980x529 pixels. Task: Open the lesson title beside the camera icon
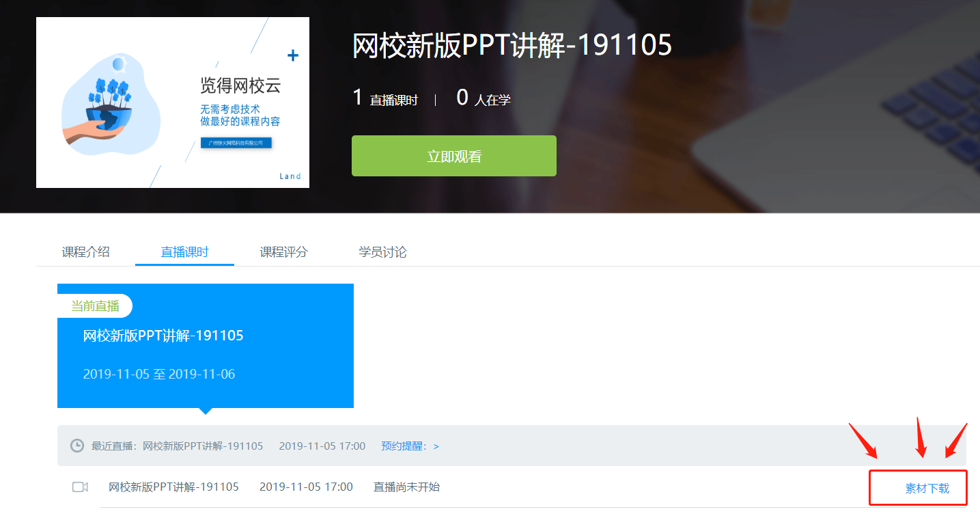point(173,487)
